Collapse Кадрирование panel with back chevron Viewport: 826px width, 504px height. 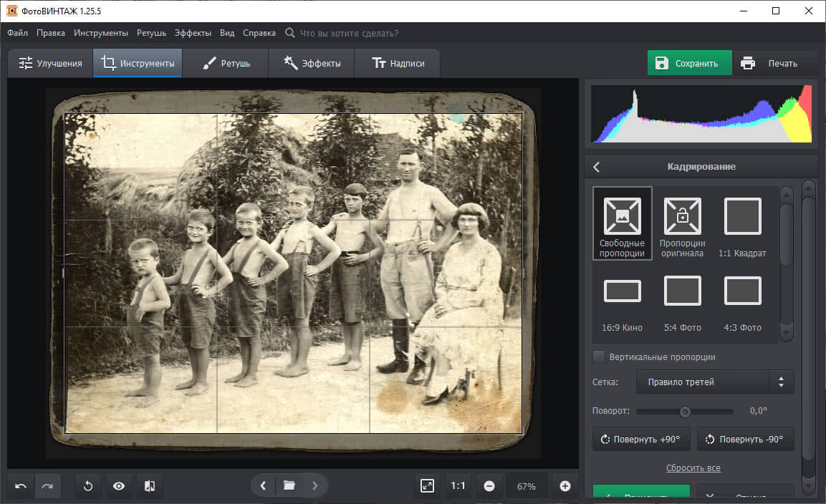point(596,167)
